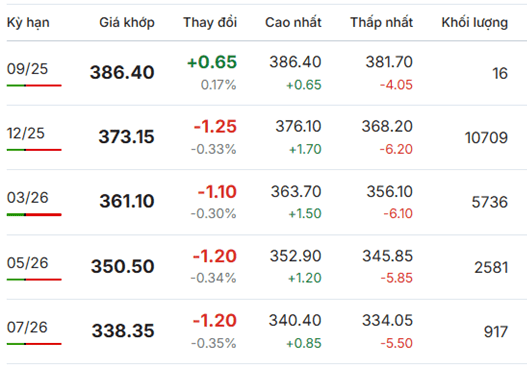Select matched price 373.15
Viewport: 527px width, 367px height.
tap(126, 137)
